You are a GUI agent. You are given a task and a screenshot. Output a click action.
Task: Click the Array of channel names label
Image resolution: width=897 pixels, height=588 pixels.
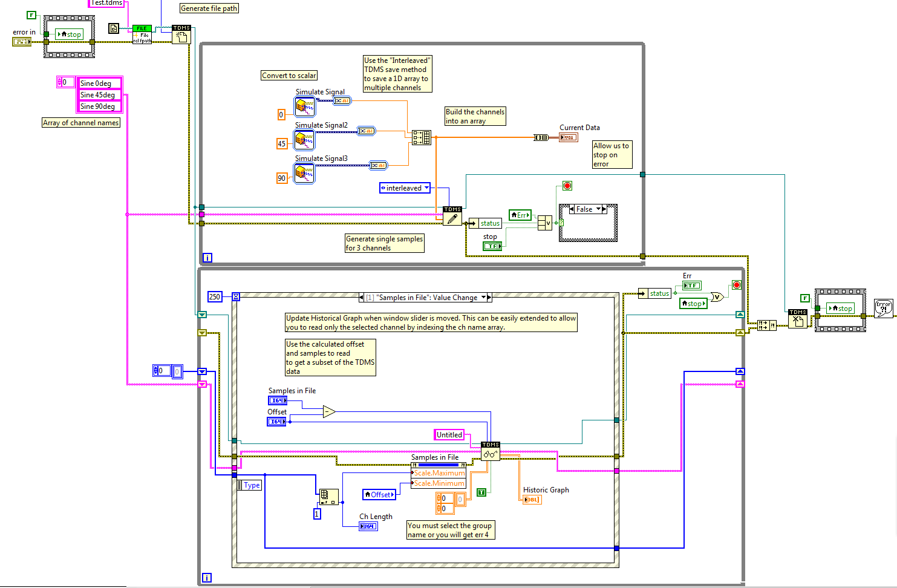point(81,123)
